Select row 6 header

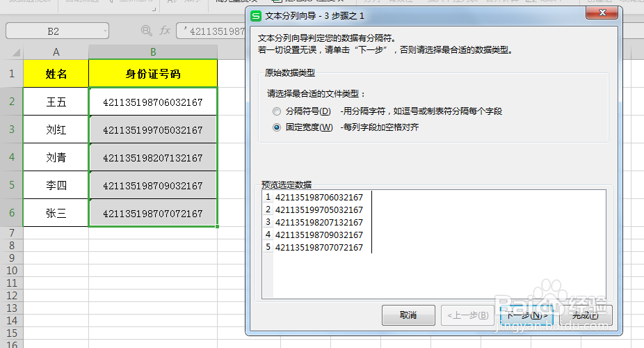tap(12, 213)
